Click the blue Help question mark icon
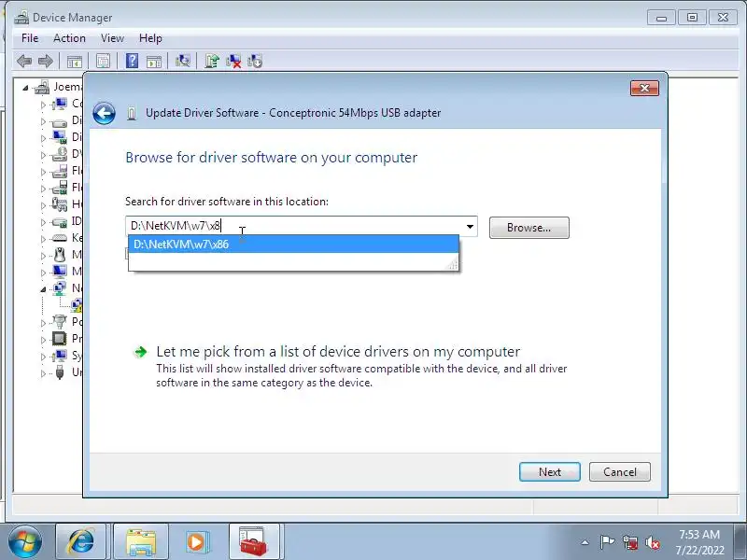This screenshot has width=747, height=560. [x=132, y=61]
